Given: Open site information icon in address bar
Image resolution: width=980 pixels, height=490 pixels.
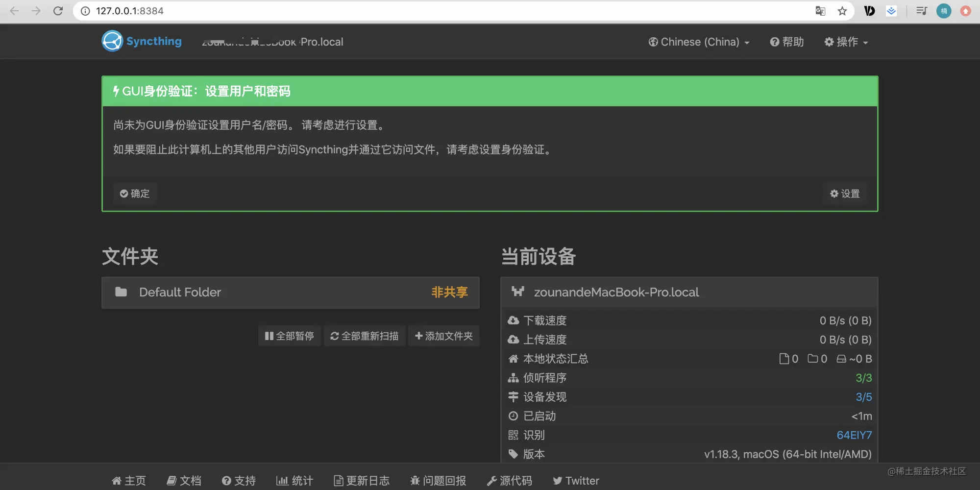Looking at the screenshot, I should [x=85, y=11].
